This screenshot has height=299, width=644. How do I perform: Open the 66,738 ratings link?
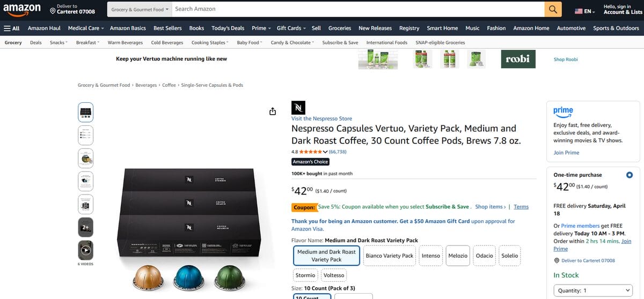click(x=338, y=152)
